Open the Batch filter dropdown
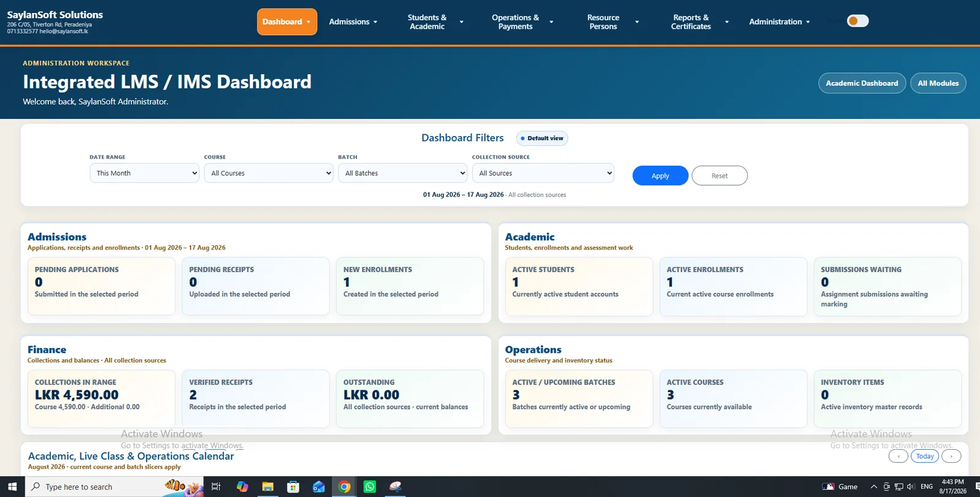The image size is (980, 497). (x=402, y=173)
